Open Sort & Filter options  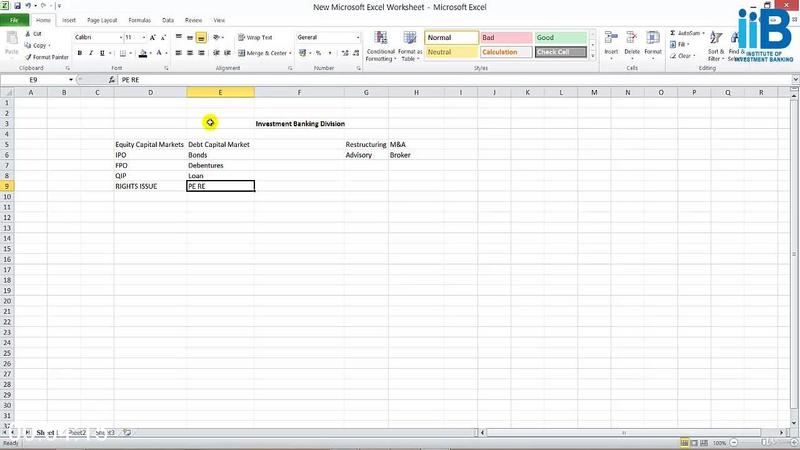tap(716, 46)
